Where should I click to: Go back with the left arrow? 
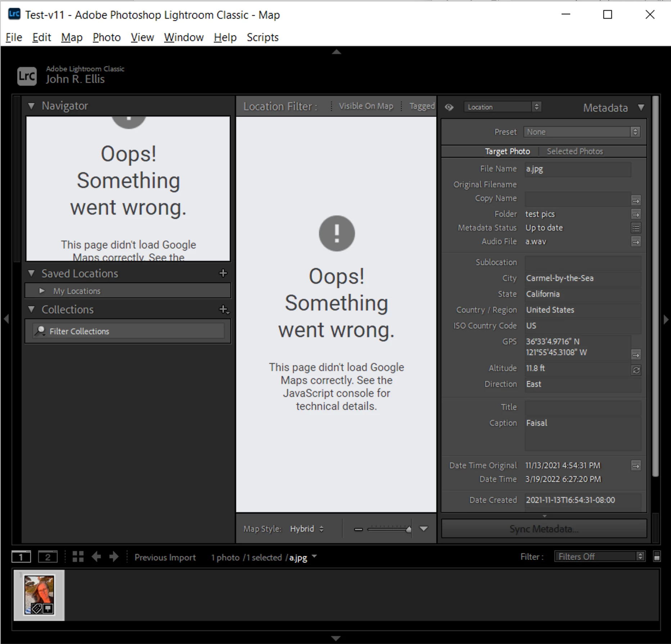(96, 557)
